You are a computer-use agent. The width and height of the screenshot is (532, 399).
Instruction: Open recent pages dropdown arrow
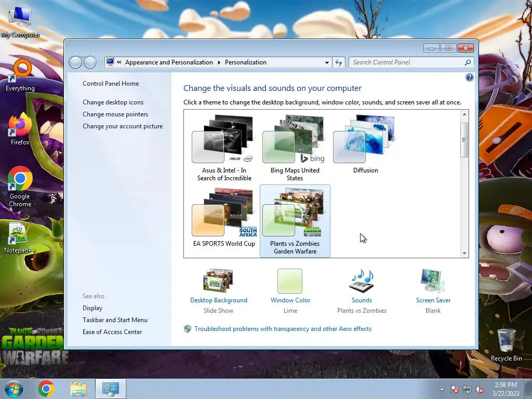point(100,63)
